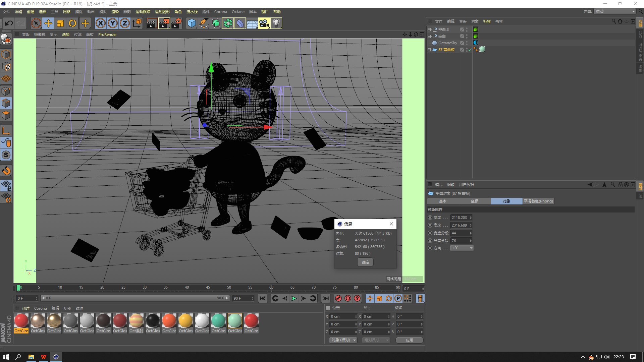
Task: Switch to Polygons mode
Action: point(6,116)
